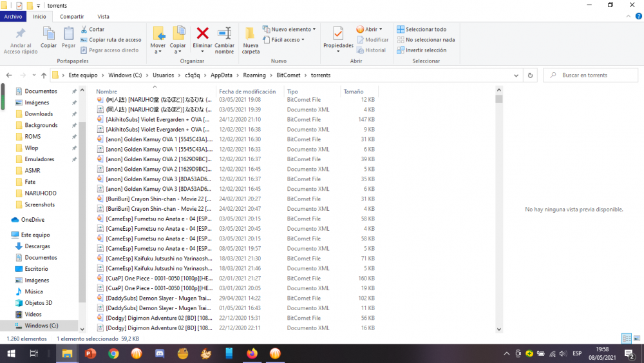This screenshot has height=363, width=644.
Task: Sort by the Tamaño column header
Action: 354,92
